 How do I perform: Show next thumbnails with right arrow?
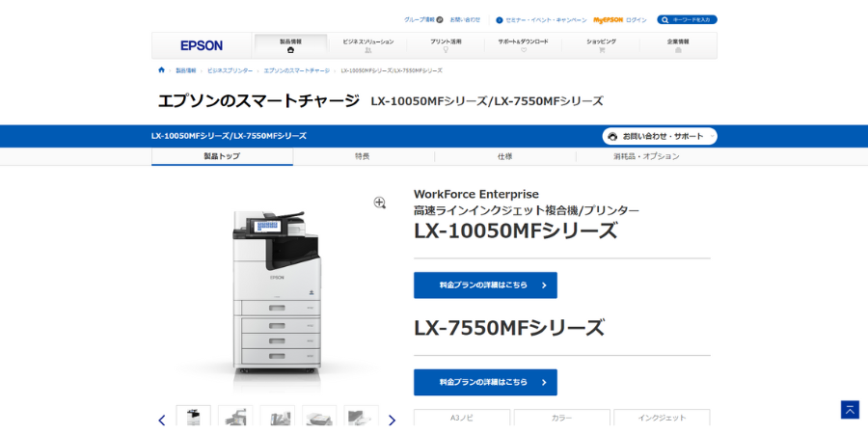[392, 420]
